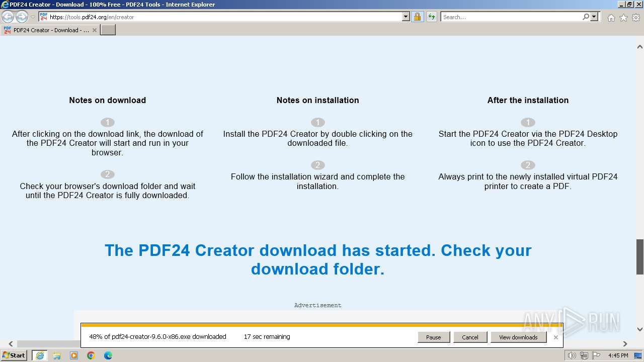
Task: Open Windows Media Player on the taskbar
Action: [x=74, y=355]
